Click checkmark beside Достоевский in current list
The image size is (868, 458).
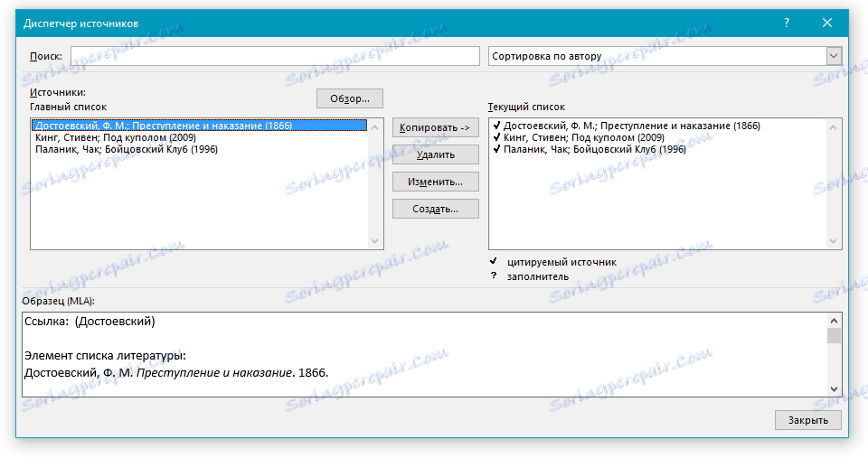pyautogui.click(x=496, y=125)
